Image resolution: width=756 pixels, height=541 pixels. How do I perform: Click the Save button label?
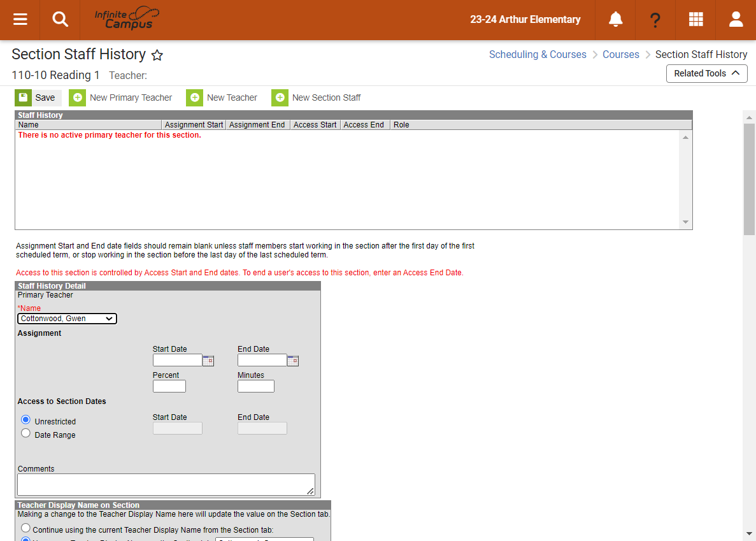click(x=45, y=97)
